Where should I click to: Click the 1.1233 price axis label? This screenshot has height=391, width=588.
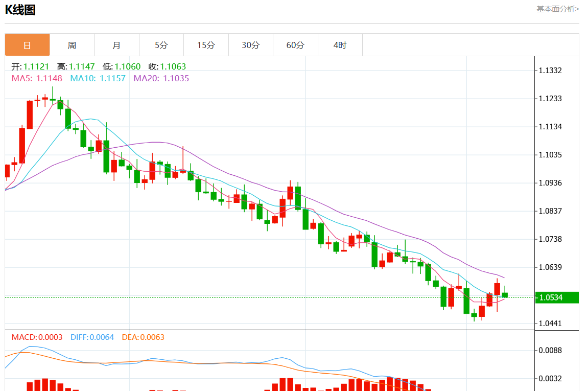(x=550, y=99)
